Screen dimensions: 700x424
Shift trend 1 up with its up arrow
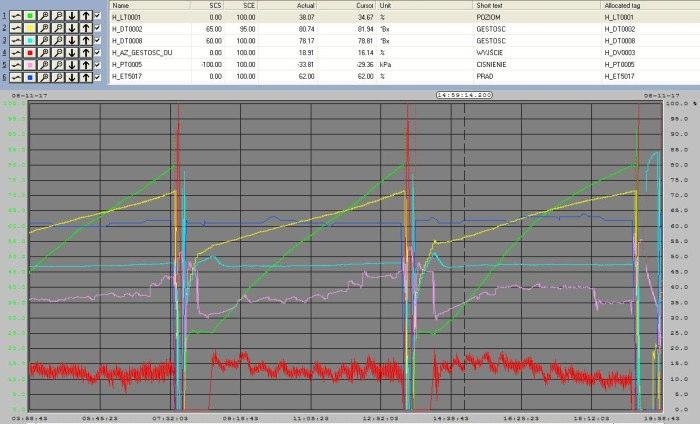click(x=86, y=16)
